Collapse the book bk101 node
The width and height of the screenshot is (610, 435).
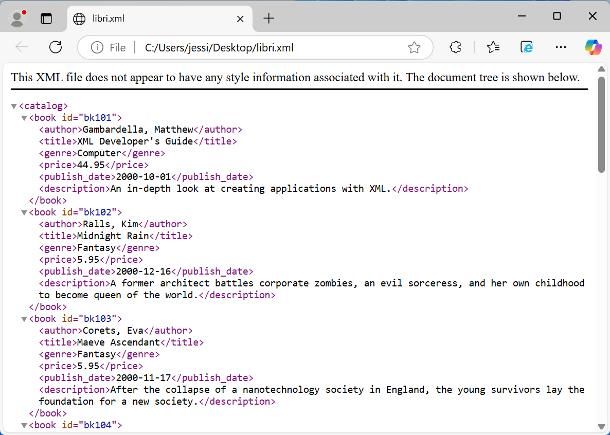[24, 118]
